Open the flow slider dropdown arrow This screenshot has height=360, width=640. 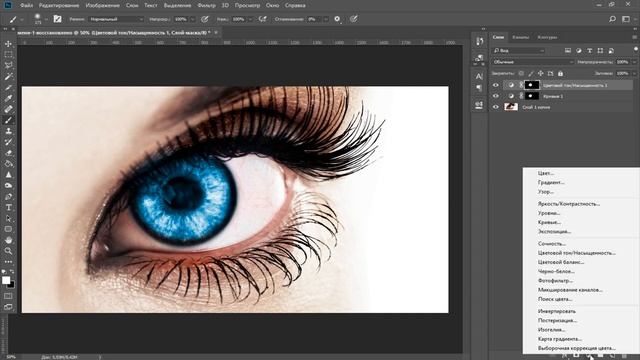click(x=250, y=19)
